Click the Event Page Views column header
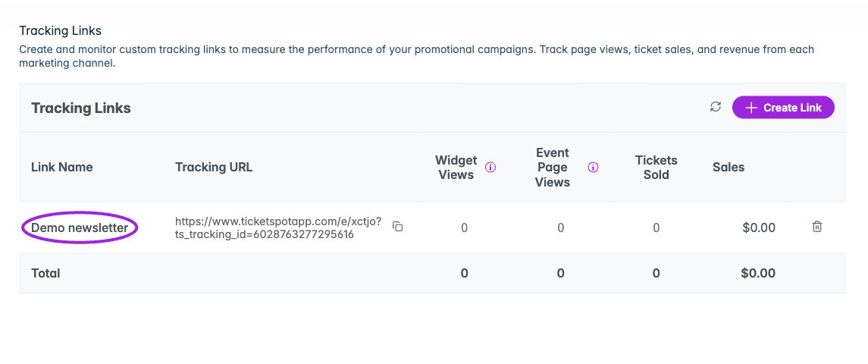 (x=553, y=168)
